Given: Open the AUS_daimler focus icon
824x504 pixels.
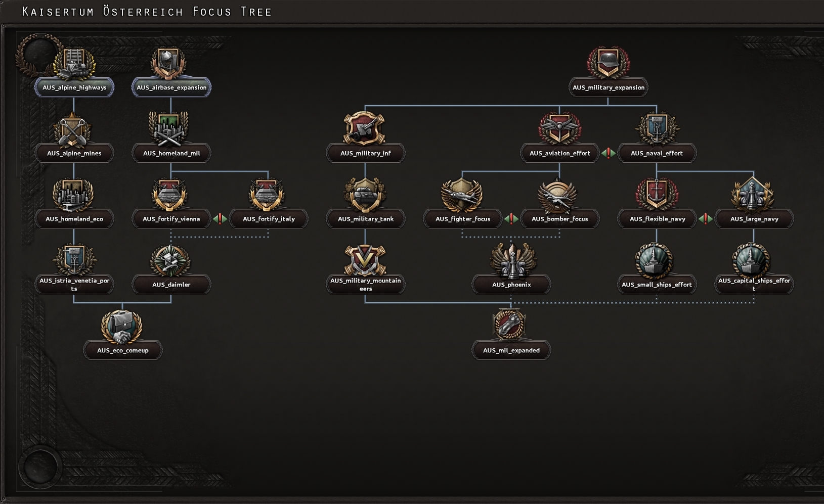Looking at the screenshot, I should pos(170,261).
